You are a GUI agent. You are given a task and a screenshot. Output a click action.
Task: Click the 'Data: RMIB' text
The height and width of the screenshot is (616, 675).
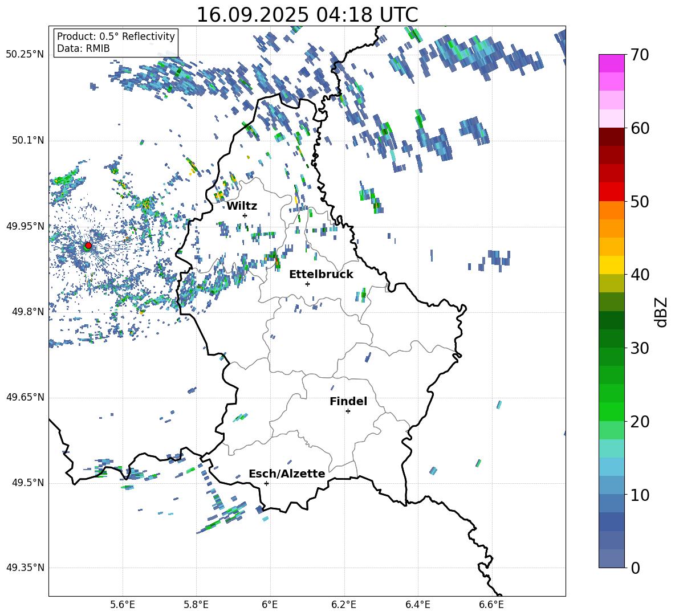pos(83,48)
